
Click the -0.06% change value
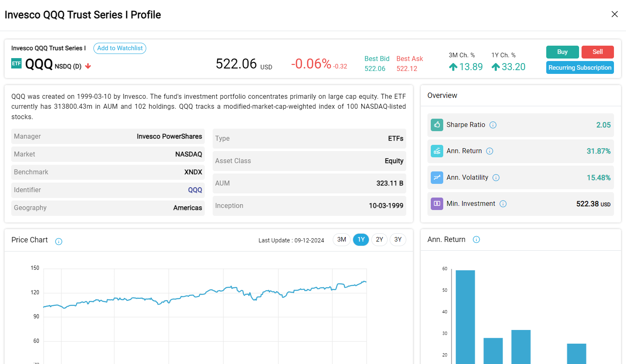click(x=311, y=64)
